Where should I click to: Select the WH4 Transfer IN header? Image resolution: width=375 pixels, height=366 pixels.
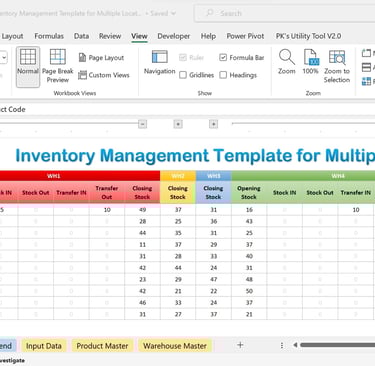pos(356,192)
